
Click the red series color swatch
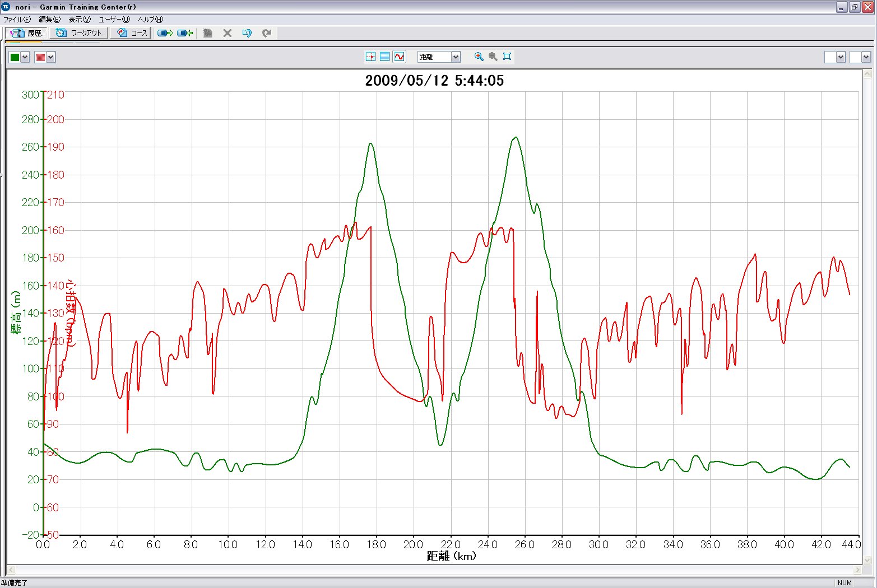[x=40, y=57]
